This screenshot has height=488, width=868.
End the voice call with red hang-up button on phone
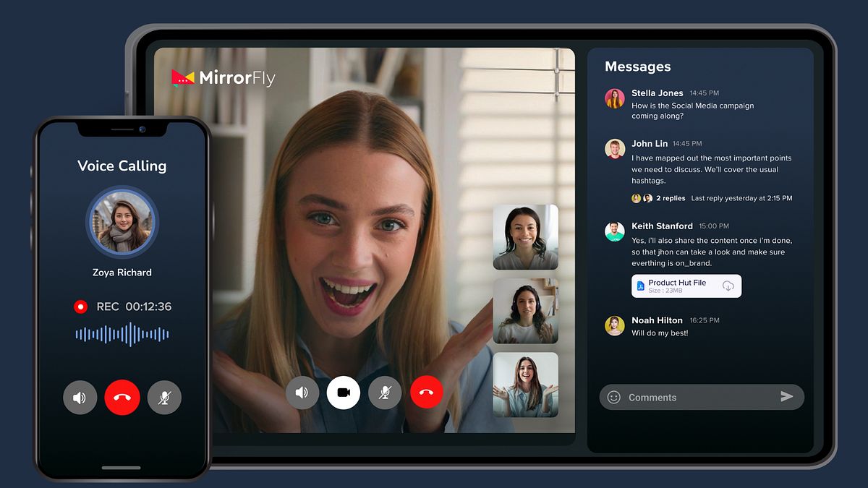pyautogui.click(x=122, y=398)
